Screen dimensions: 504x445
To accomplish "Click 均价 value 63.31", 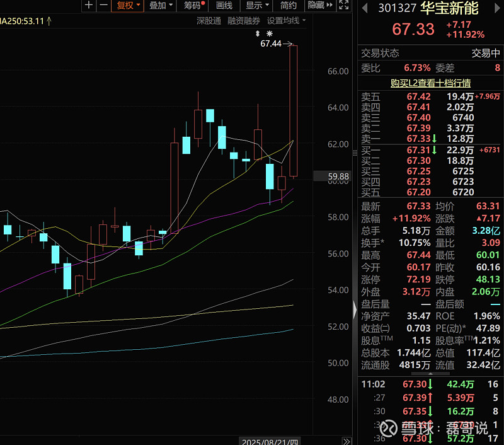I will [x=488, y=206].
